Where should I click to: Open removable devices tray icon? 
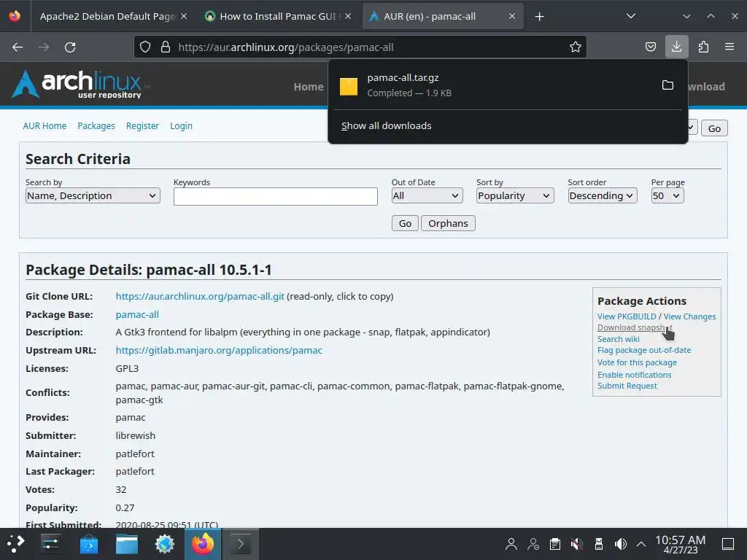pyautogui.click(x=599, y=544)
